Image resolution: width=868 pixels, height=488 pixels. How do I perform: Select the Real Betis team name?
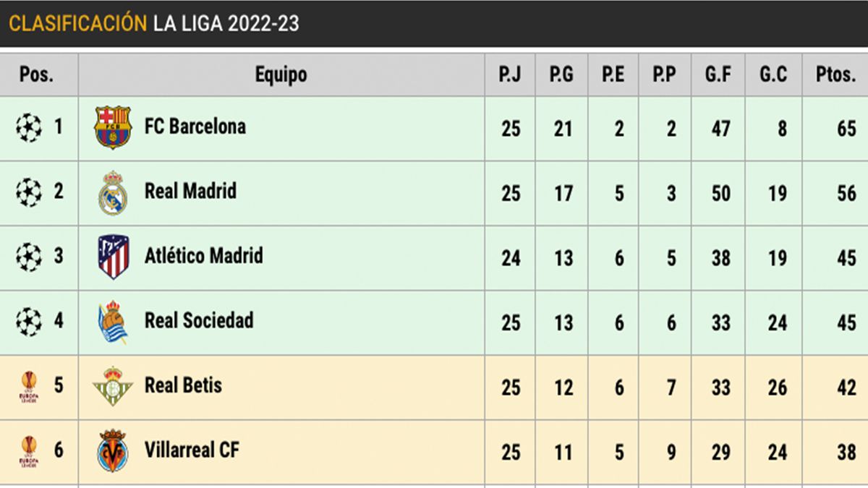coord(183,385)
